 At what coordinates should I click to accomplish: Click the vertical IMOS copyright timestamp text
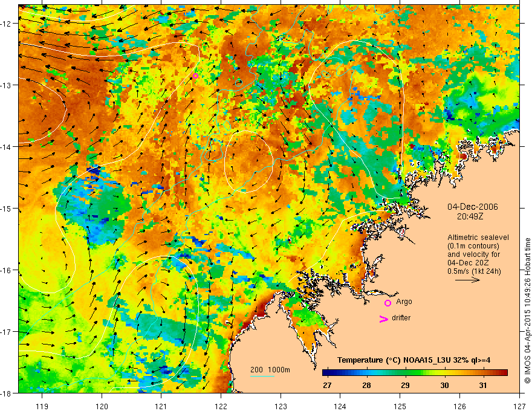coord(527,311)
